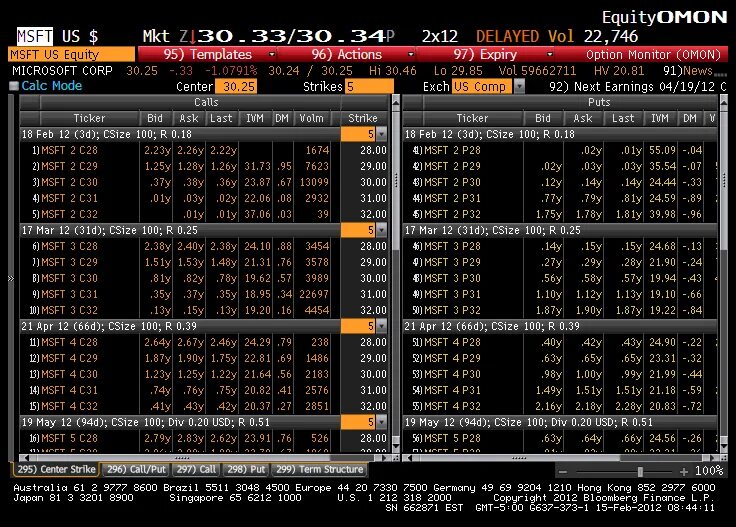
Task: Expand the Exch US Comp dropdown arrow
Action: (519, 86)
